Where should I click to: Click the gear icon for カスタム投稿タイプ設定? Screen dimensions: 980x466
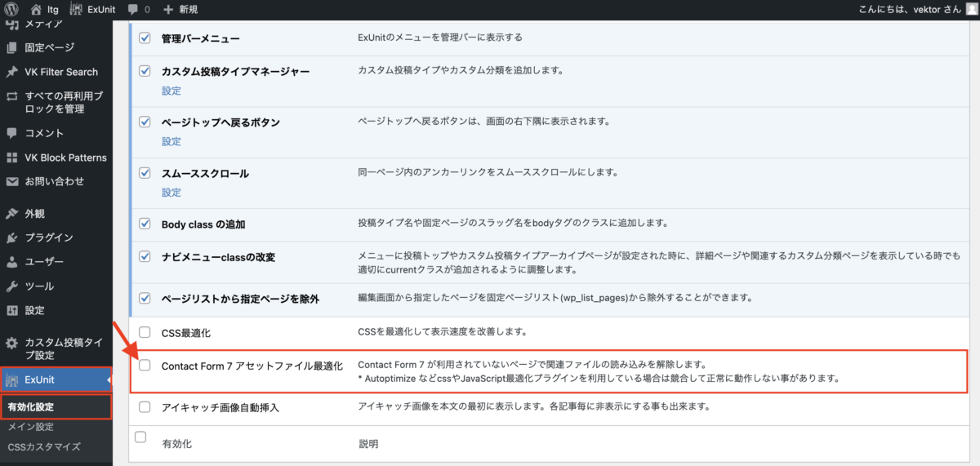click(12, 343)
